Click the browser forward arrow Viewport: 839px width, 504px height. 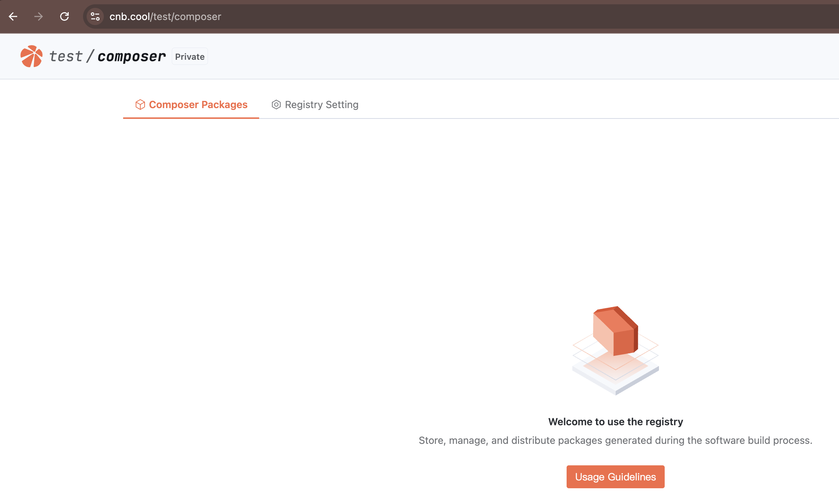point(39,16)
